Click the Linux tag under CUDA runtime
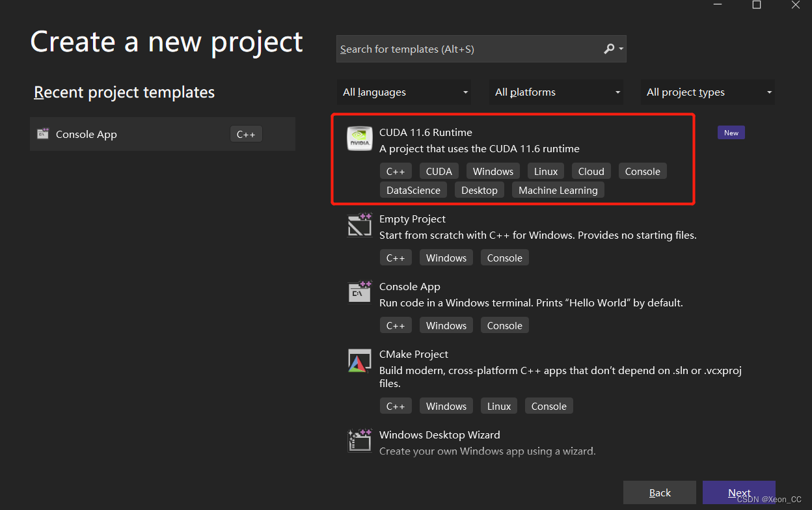The height and width of the screenshot is (510, 812). [x=546, y=171]
